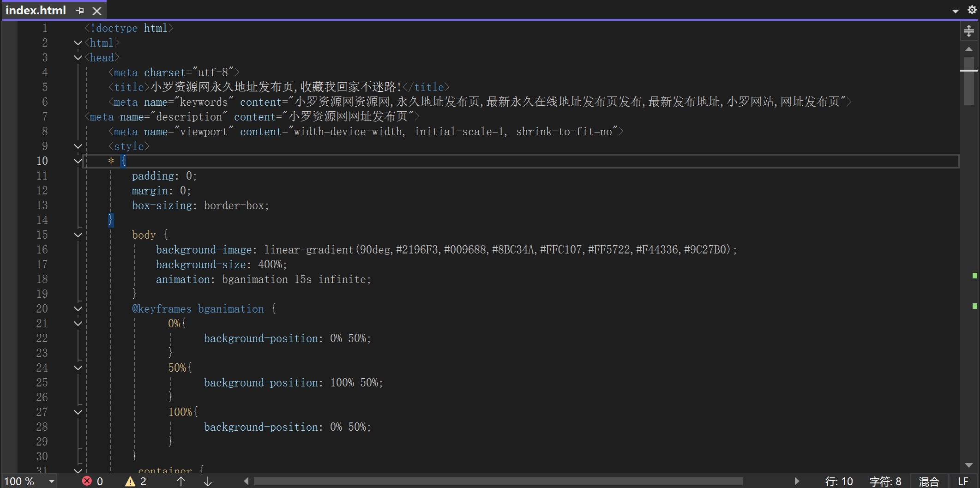Click the 字符: 8 character indicator
The image size is (980, 488).
(x=885, y=482)
